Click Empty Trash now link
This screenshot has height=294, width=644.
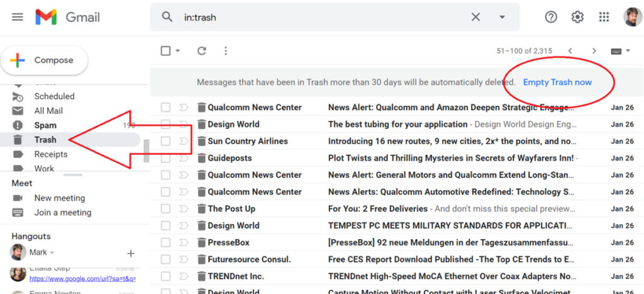click(557, 82)
